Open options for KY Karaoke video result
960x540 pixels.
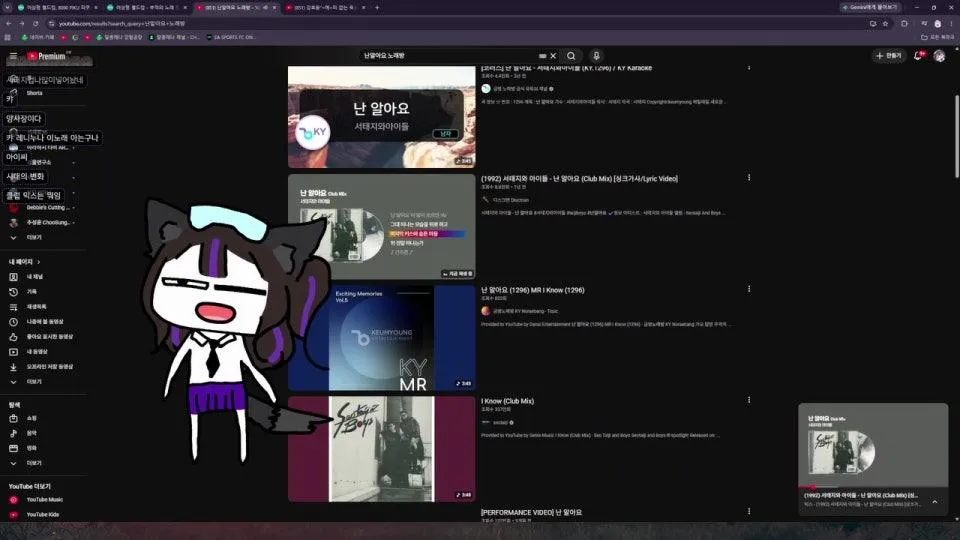(x=749, y=67)
